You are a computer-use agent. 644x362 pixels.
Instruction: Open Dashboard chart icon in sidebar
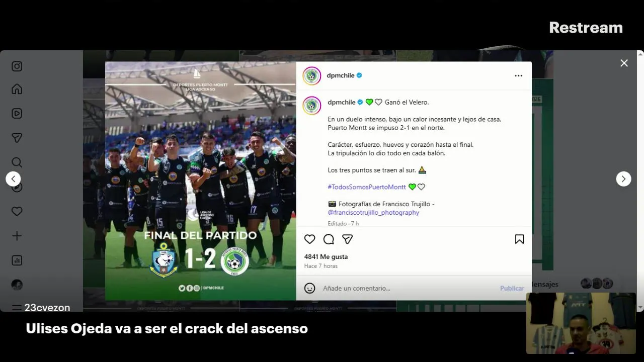pyautogui.click(x=17, y=260)
